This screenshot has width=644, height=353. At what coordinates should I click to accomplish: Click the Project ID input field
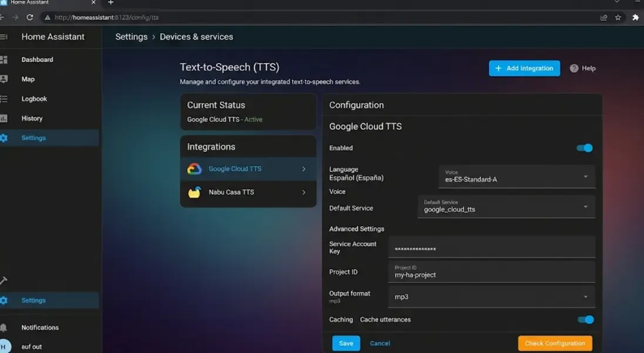(493, 271)
